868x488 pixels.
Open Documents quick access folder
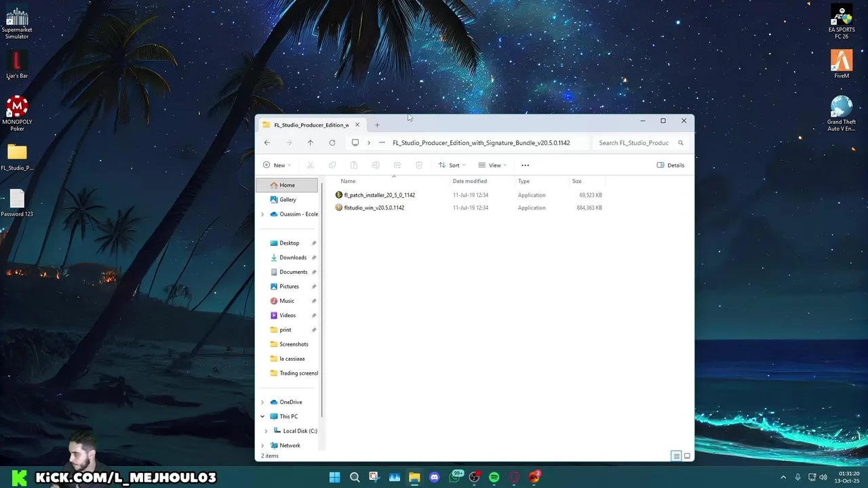coord(293,272)
